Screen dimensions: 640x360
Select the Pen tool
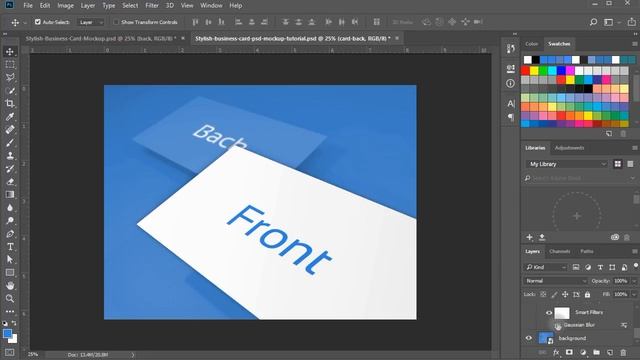click(10, 234)
